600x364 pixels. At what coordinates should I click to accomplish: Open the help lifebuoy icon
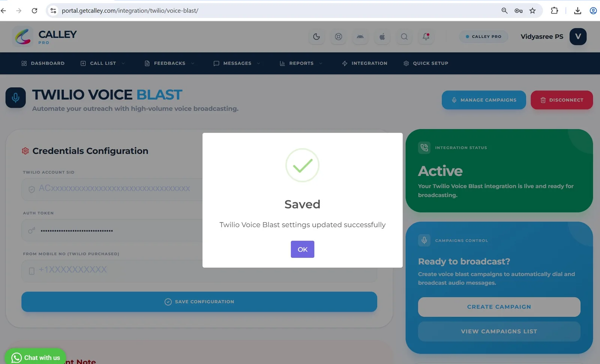point(339,37)
